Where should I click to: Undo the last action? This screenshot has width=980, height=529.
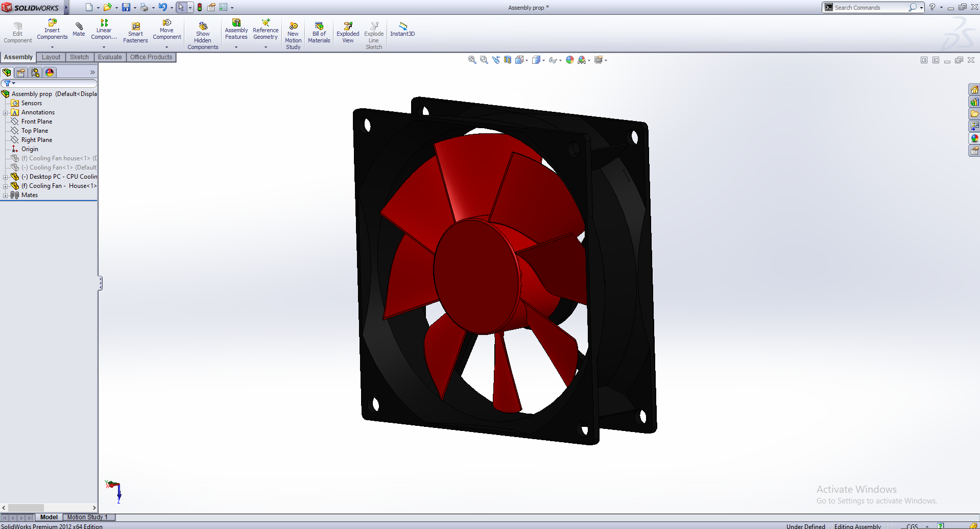tap(162, 7)
